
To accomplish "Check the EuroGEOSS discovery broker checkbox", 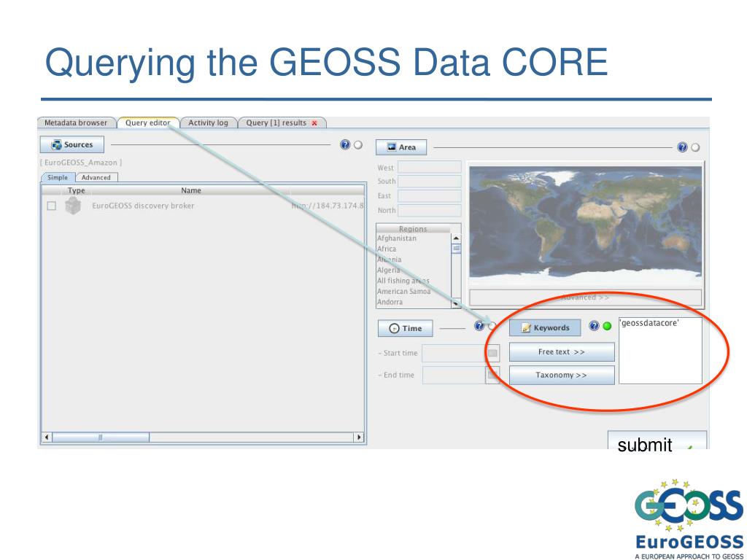I will 52,206.
